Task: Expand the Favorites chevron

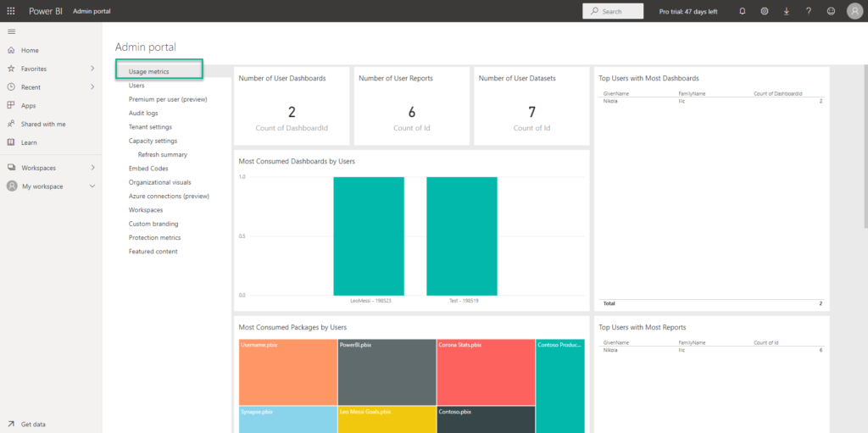Action: [92, 69]
